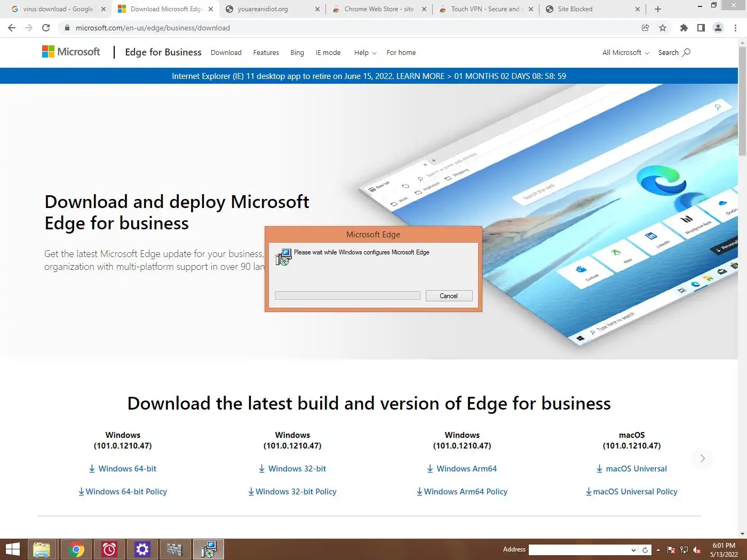Download Windows 64-bit Edge build
This screenshot has height=560, width=747.
[x=122, y=469]
